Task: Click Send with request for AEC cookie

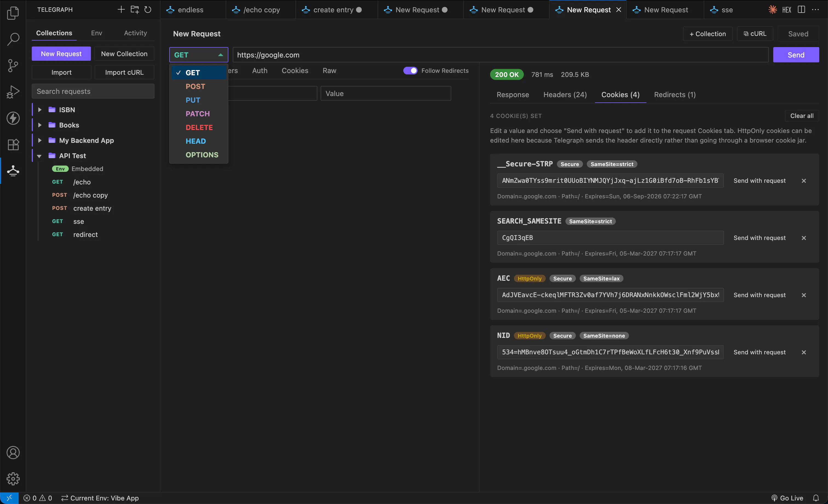Action: click(x=759, y=295)
